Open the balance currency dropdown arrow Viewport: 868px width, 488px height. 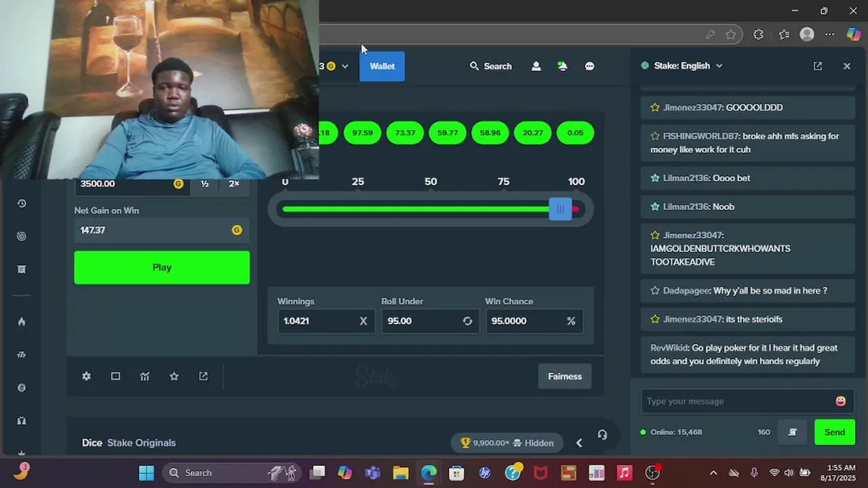pyautogui.click(x=344, y=66)
